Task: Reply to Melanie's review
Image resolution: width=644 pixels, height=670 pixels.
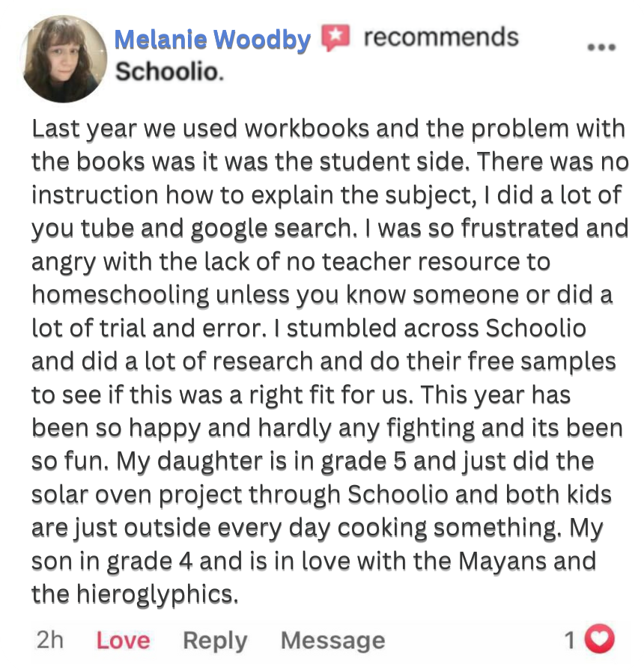Action: (215, 641)
